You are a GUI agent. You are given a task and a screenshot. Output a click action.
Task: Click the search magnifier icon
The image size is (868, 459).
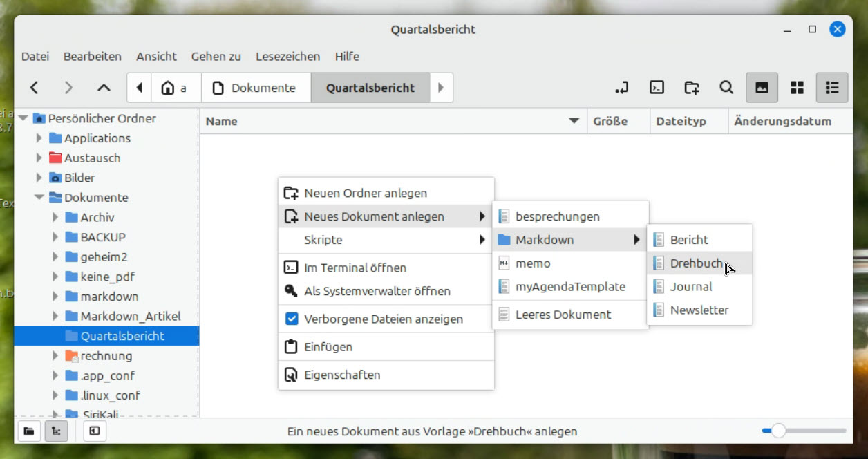[726, 88]
